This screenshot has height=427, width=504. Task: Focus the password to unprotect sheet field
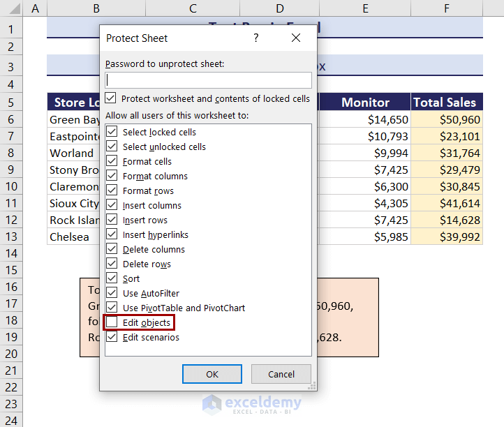(208, 80)
